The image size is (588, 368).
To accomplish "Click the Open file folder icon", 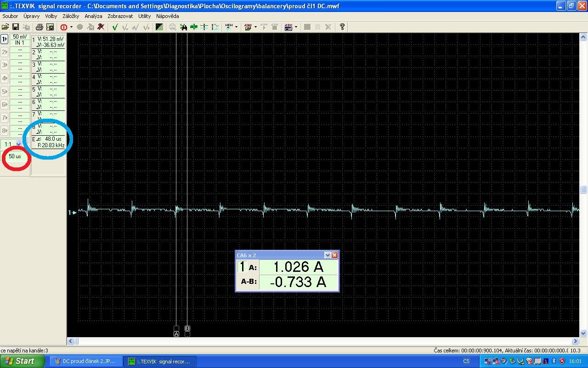I will (x=6, y=27).
